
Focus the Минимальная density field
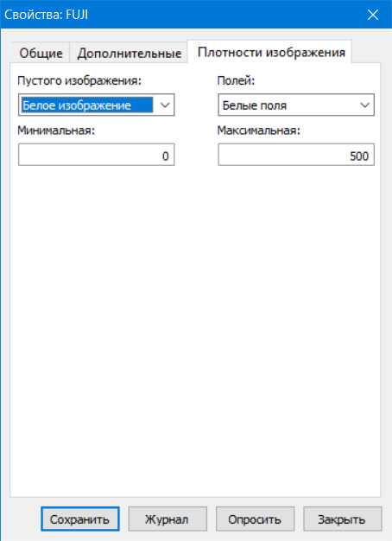pyautogui.click(x=96, y=155)
